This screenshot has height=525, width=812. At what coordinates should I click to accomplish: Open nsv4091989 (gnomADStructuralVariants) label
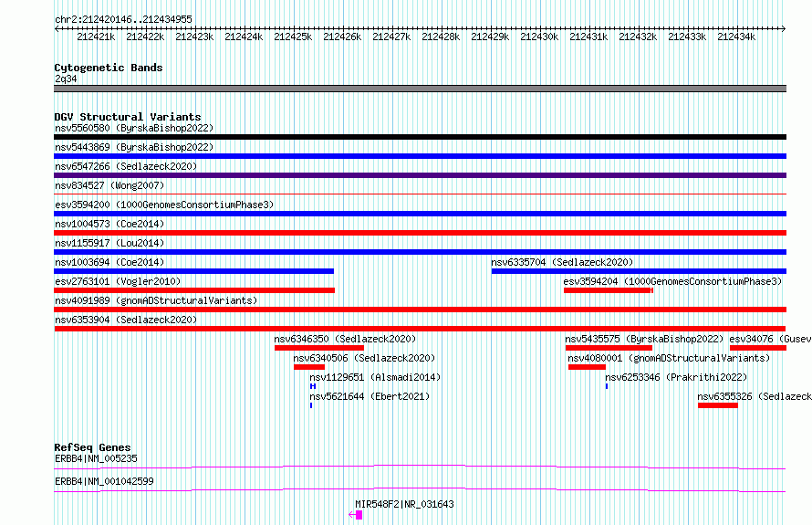[x=156, y=300]
